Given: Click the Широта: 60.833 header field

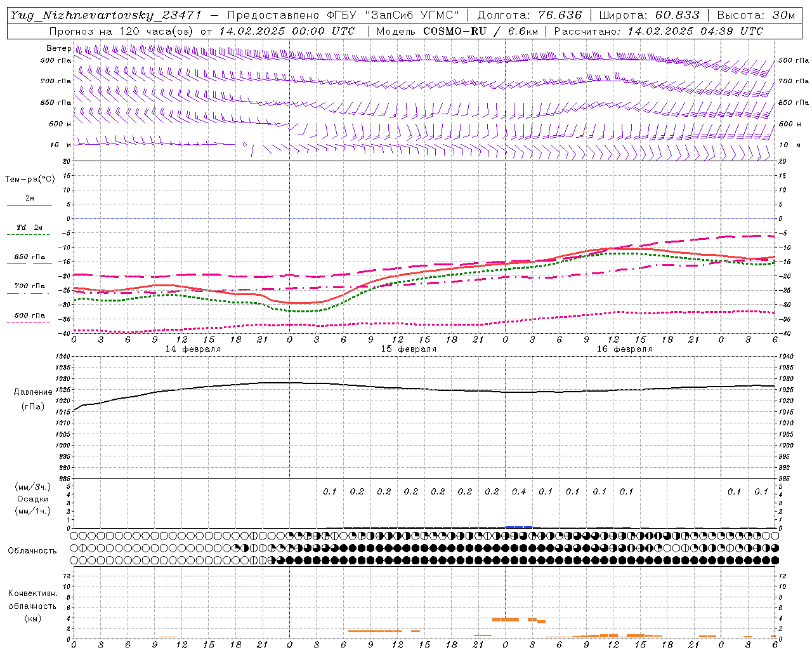Looking at the screenshot, I should 650,15.
